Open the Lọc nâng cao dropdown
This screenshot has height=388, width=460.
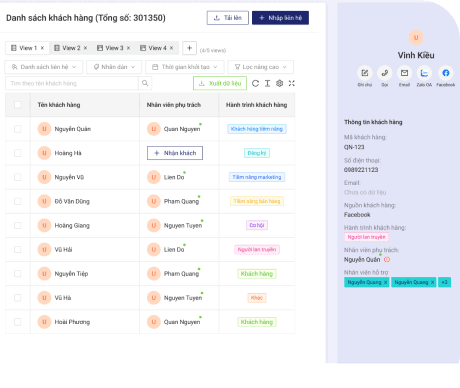(x=260, y=67)
